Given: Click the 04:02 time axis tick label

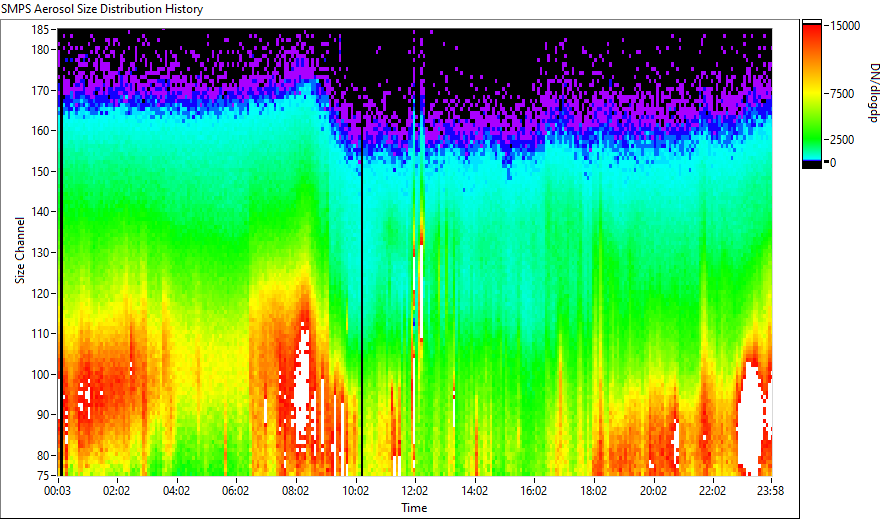Looking at the screenshot, I should tap(176, 491).
